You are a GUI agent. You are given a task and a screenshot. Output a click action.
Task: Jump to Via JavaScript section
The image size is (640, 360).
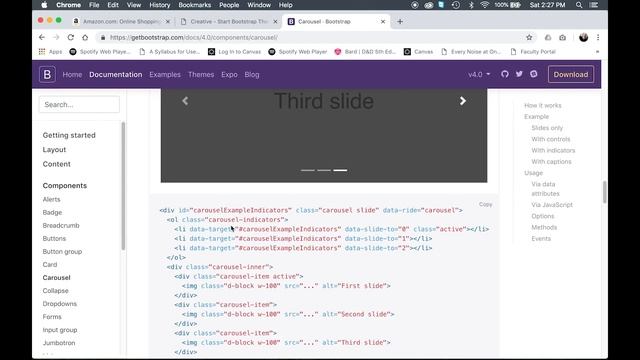pos(552,205)
